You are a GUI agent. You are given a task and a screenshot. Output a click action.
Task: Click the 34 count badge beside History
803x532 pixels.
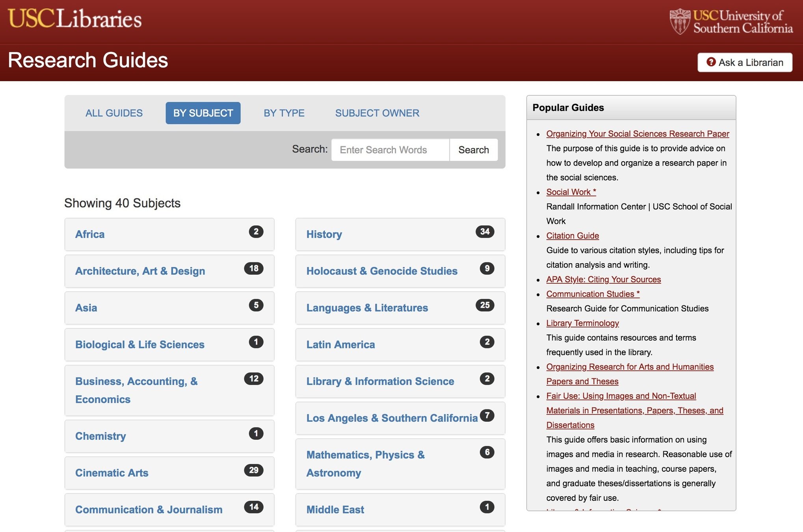coord(485,232)
